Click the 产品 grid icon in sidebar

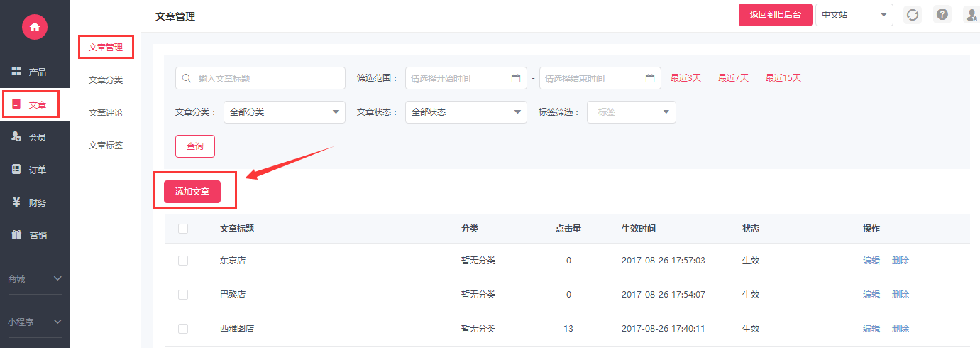coord(16,72)
